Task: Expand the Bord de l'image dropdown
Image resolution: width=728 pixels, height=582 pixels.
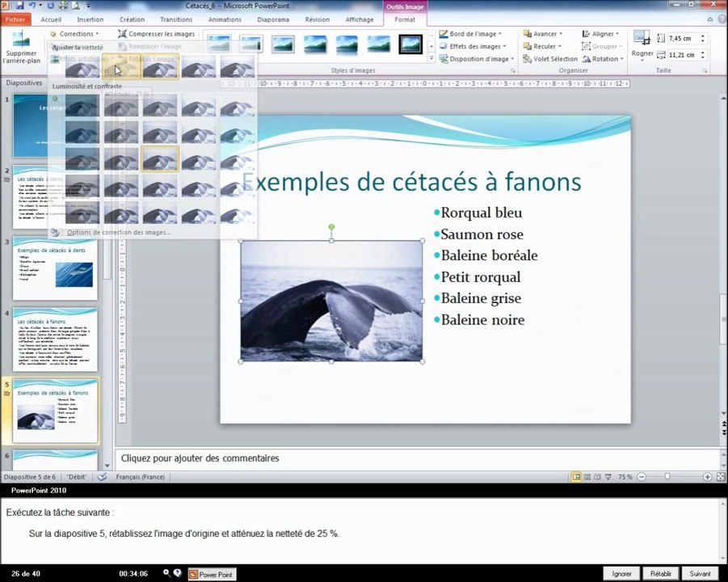Action: pos(470,34)
